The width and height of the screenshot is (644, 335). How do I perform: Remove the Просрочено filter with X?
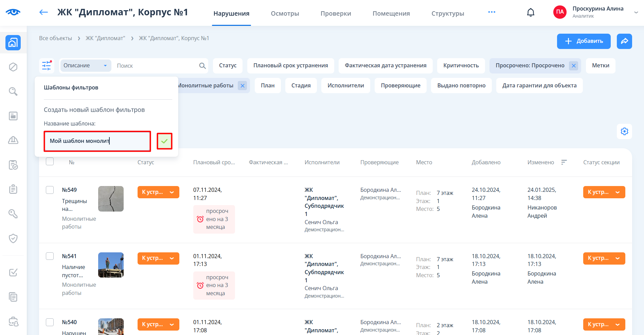(x=574, y=66)
